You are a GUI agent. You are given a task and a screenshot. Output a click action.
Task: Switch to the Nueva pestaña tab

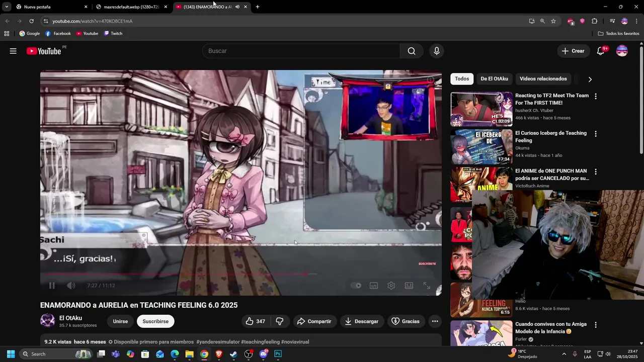(52, 7)
